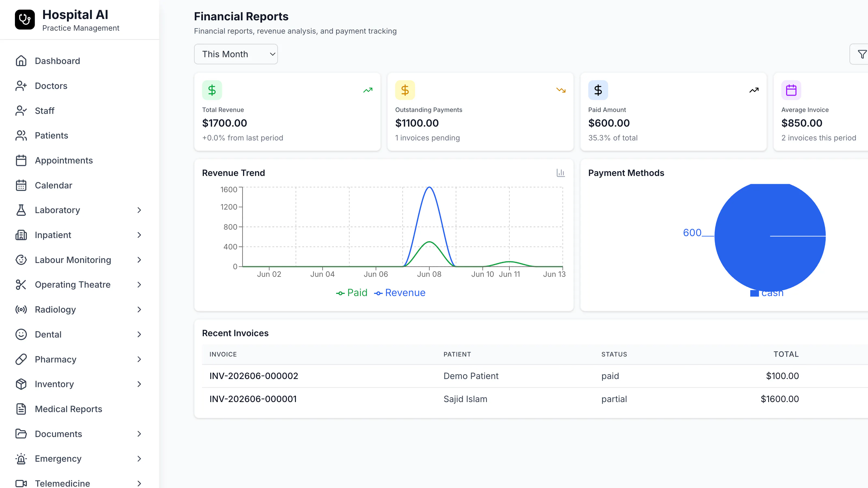The height and width of the screenshot is (488, 868).
Task: Expand the Dental submenu chevron
Action: (139, 335)
